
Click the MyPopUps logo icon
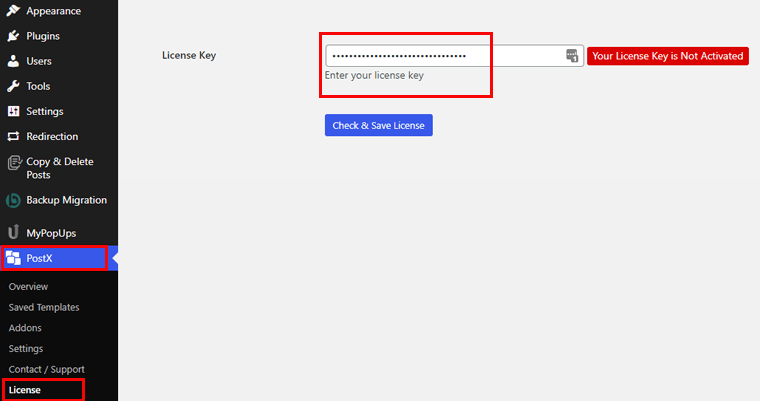[x=13, y=233]
